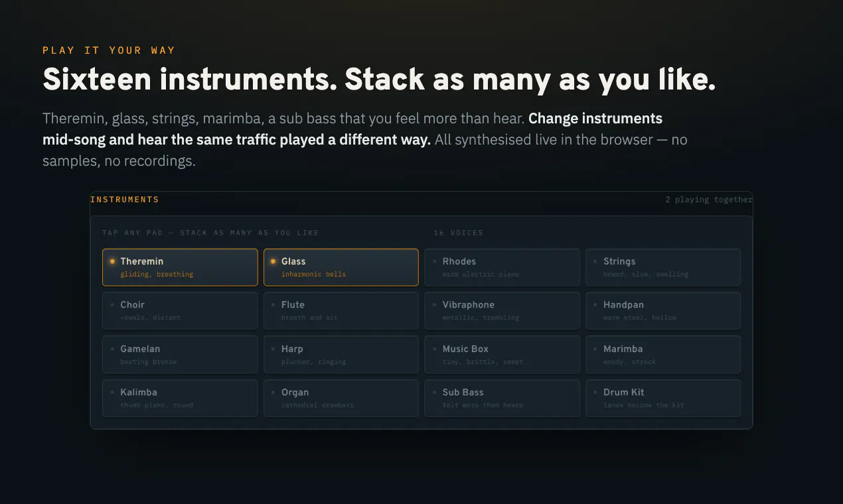Toggle the Drum Kit pad
This screenshot has height=504, width=843.
(x=663, y=398)
